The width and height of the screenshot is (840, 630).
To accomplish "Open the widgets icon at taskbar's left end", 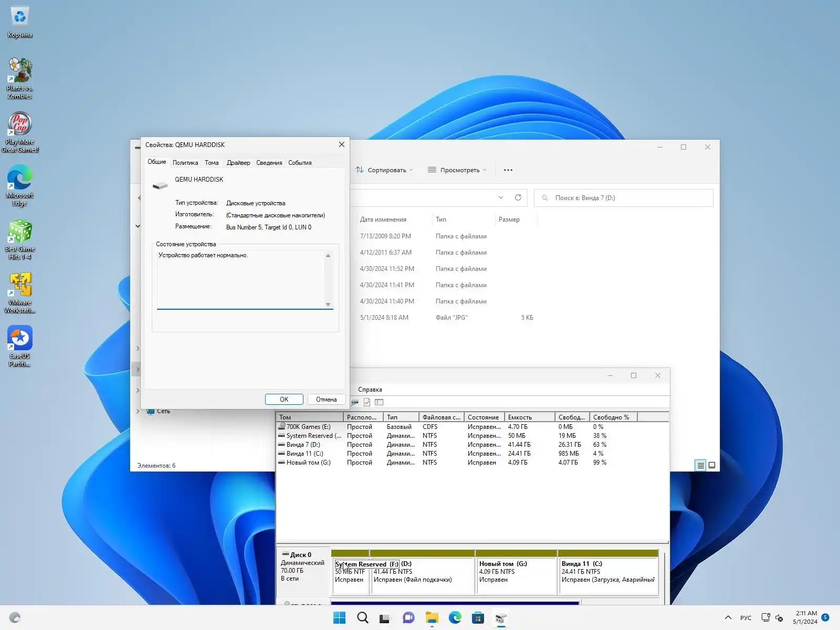I will coord(15,618).
